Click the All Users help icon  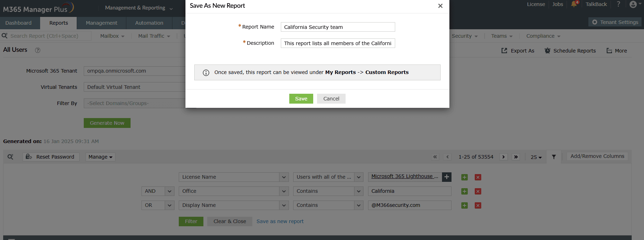click(x=38, y=50)
